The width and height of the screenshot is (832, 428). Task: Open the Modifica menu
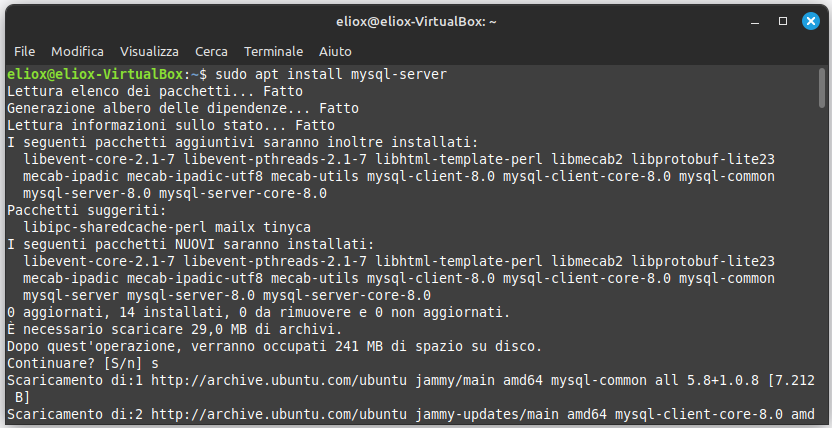pos(77,51)
